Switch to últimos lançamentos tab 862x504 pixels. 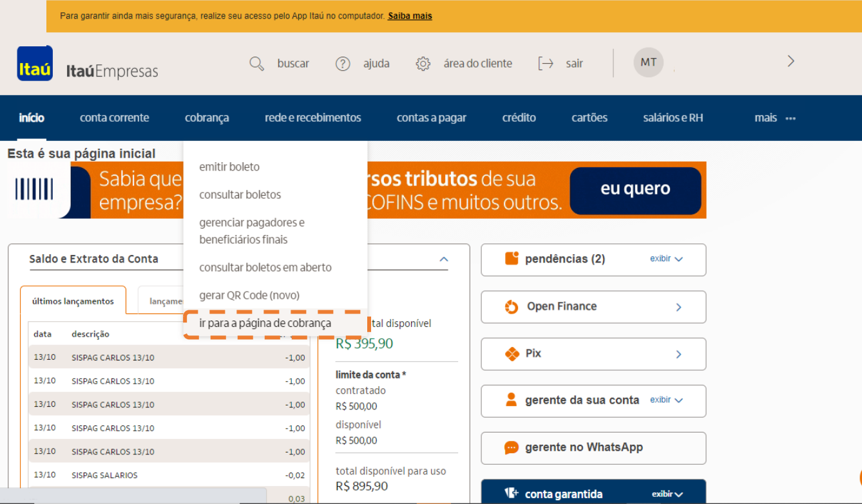[73, 301]
